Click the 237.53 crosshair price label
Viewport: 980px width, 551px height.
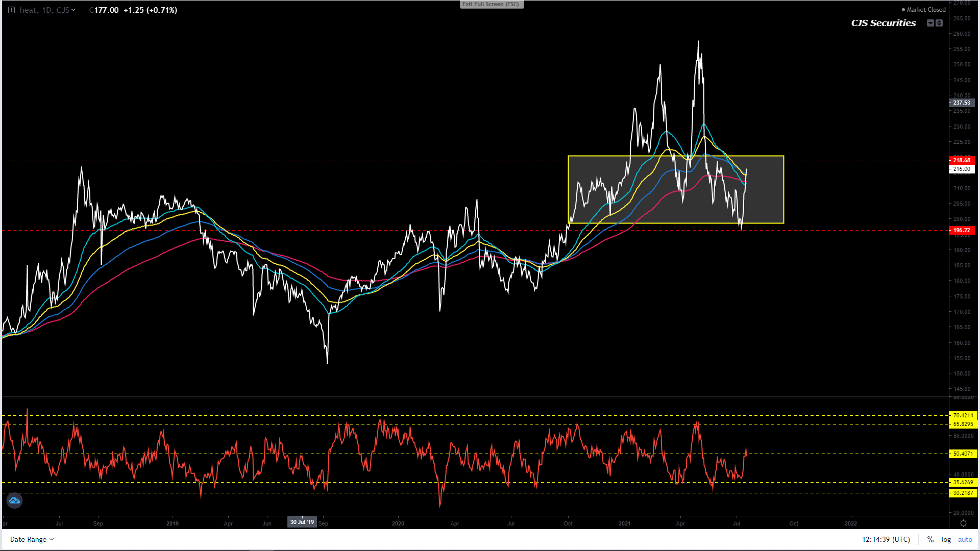coord(961,103)
